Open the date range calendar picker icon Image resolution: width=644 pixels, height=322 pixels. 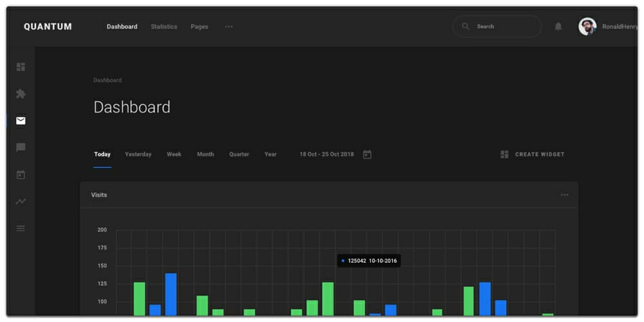click(367, 155)
